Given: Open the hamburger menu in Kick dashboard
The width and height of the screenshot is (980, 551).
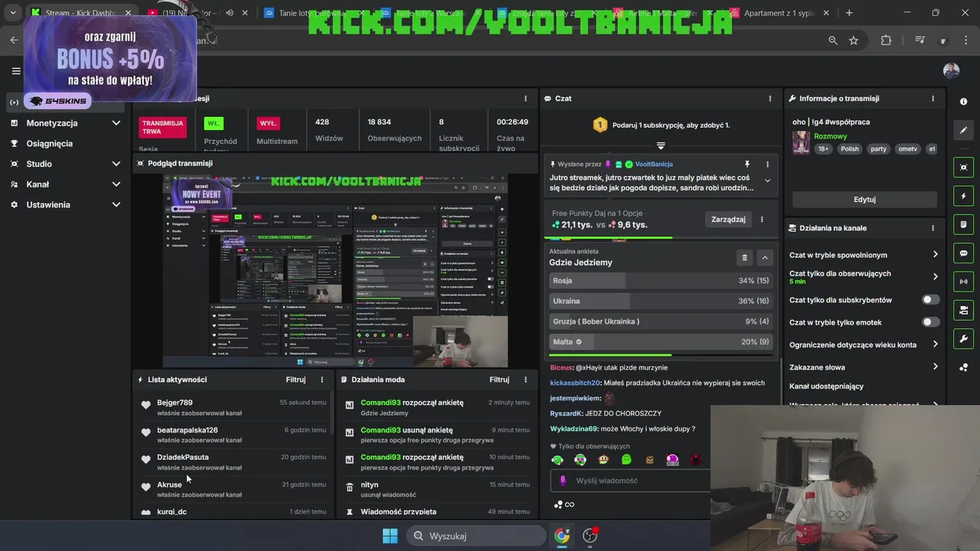Looking at the screenshot, I should tap(16, 71).
